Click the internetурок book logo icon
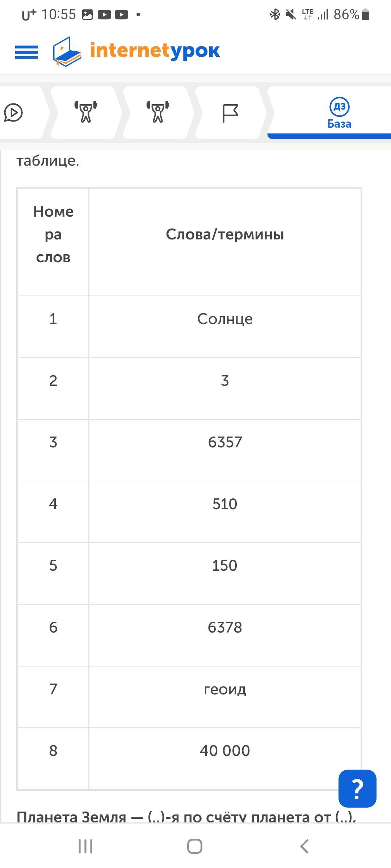The image size is (391, 868). 67,51
